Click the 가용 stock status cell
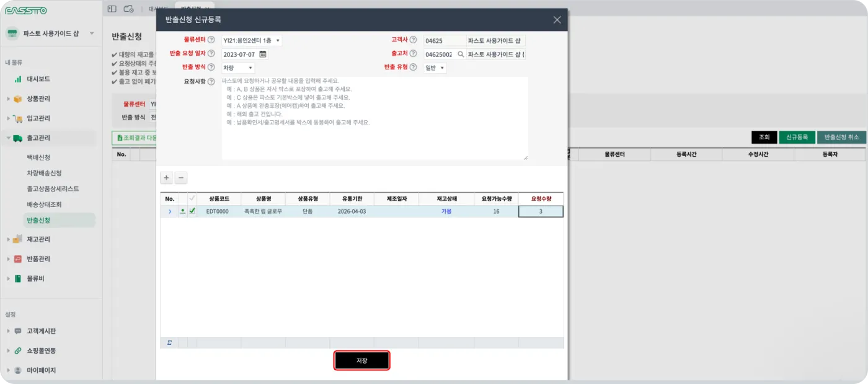868x384 pixels. [x=446, y=211]
